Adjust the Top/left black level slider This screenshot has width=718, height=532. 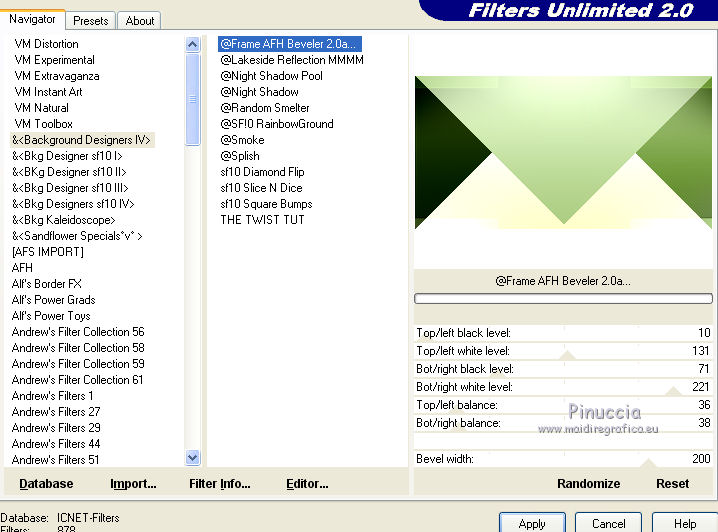click(x=563, y=333)
